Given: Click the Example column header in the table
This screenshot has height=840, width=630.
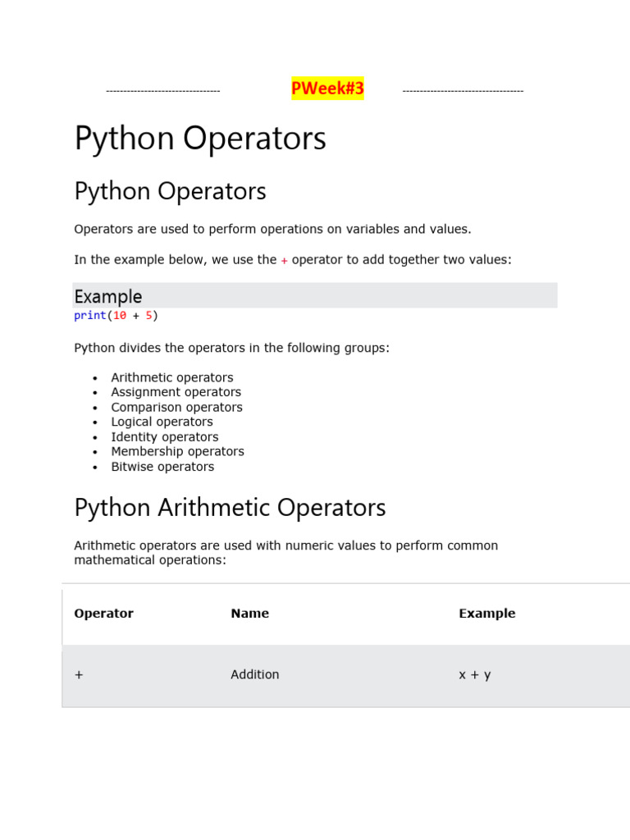Looking at the screenshot, I should point(487,614).
